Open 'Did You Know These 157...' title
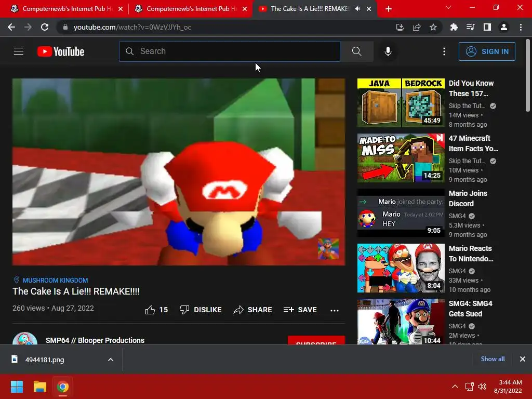 tap(471, 88)
